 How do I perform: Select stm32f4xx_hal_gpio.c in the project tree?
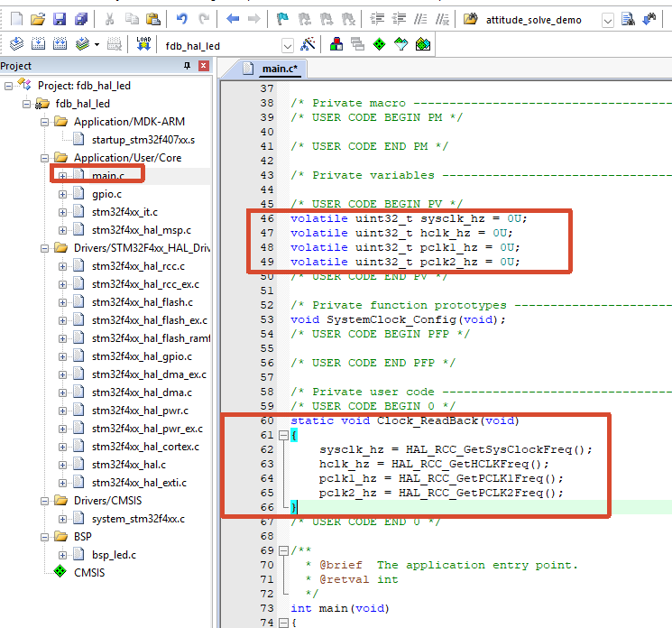142,356
